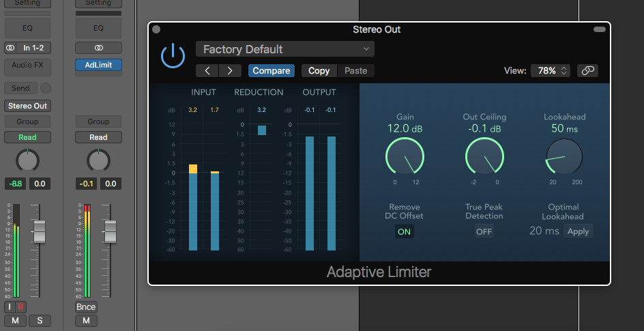This screenshot has height=331, width=644.
Task: Click the Copy settings button
Action: 319,70
